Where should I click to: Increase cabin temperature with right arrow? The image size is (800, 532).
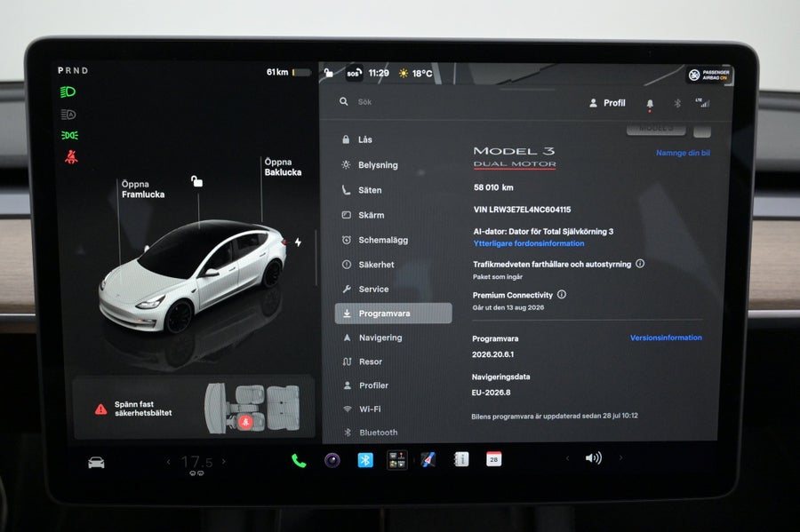pos(223,462)
